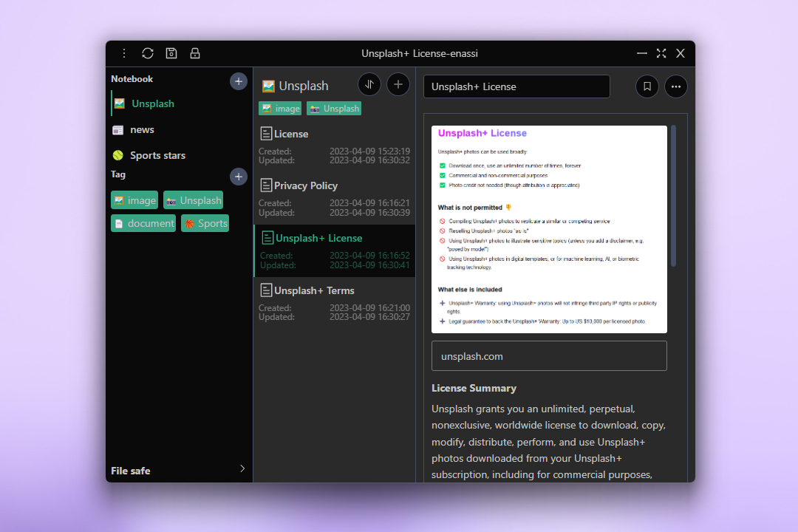Click the Unsplash+ Terms note document icon
This screenshot has width=798, height=532.
click(x=266, y=290)
